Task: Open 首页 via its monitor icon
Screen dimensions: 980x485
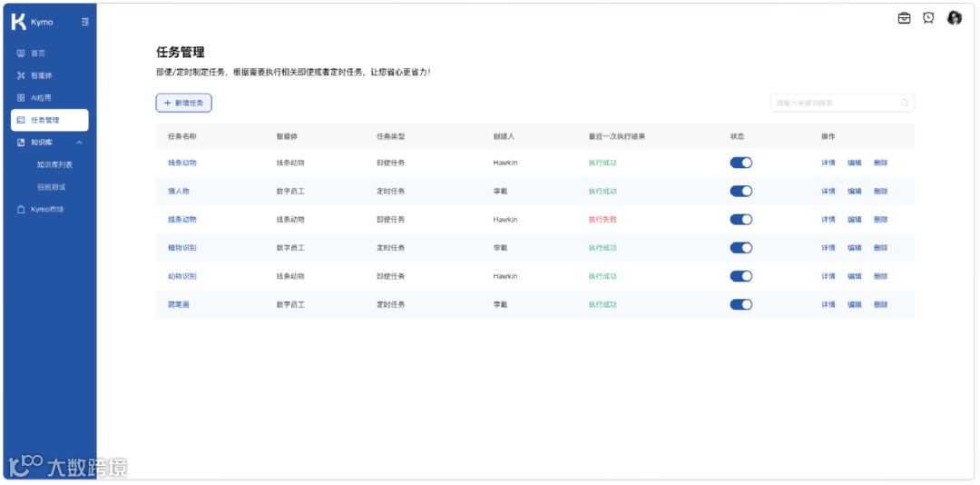Action: [21, 54]
